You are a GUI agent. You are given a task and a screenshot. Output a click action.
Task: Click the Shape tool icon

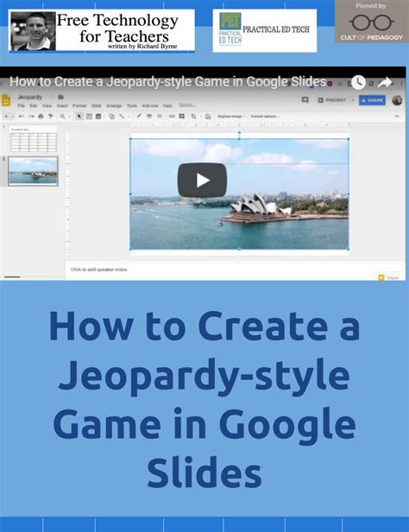pyautogui.click(x=111, y=117)
